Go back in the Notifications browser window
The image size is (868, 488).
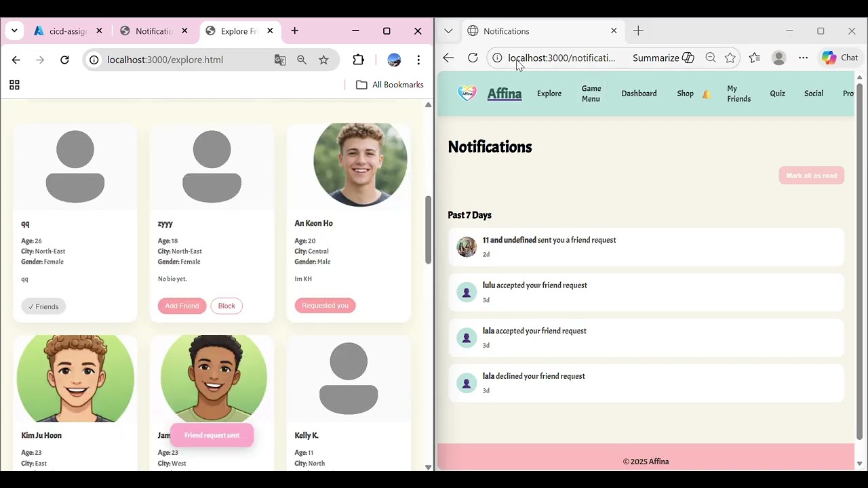(448, 58)
